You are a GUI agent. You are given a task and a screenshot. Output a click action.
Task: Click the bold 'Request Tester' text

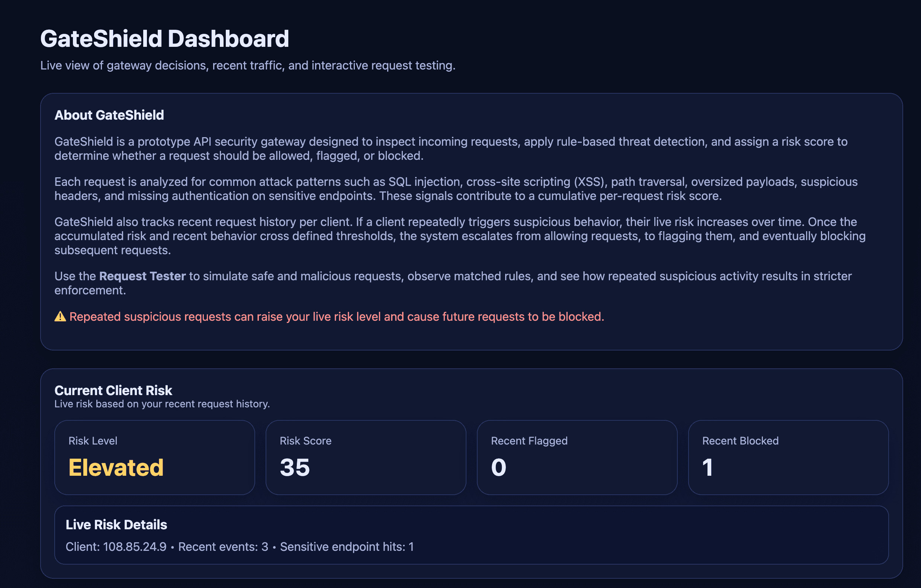pyautogui.click(x=142, y=276)
